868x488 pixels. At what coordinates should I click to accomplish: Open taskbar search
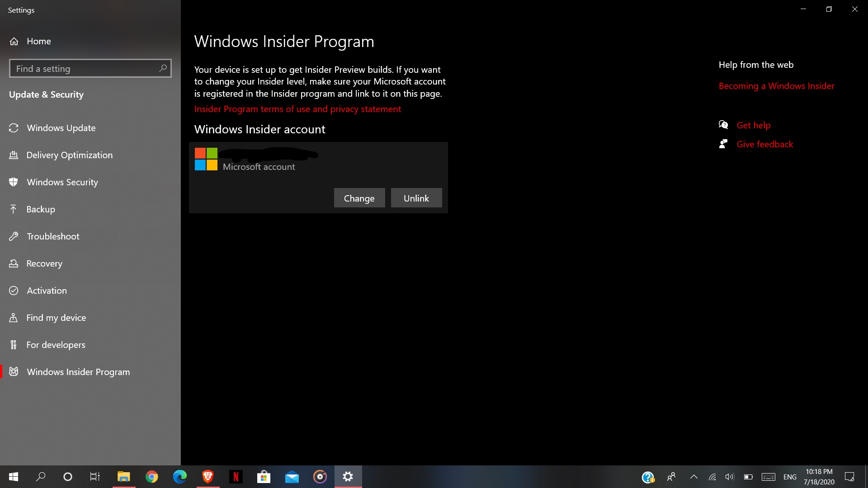coord(41,477)
